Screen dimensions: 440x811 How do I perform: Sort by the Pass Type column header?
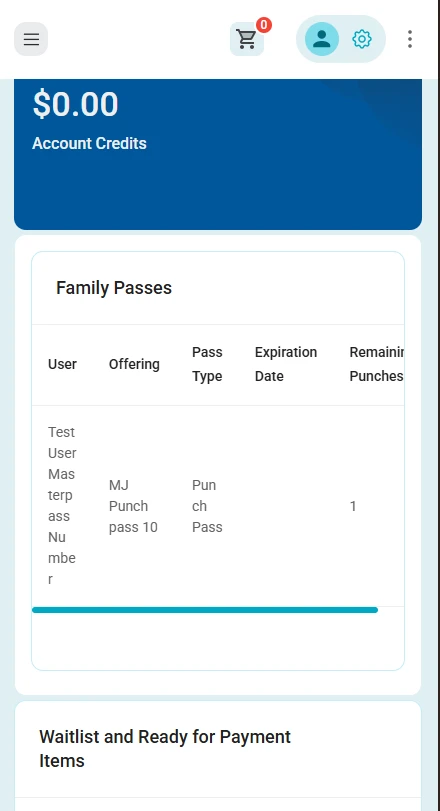point(207,364)
